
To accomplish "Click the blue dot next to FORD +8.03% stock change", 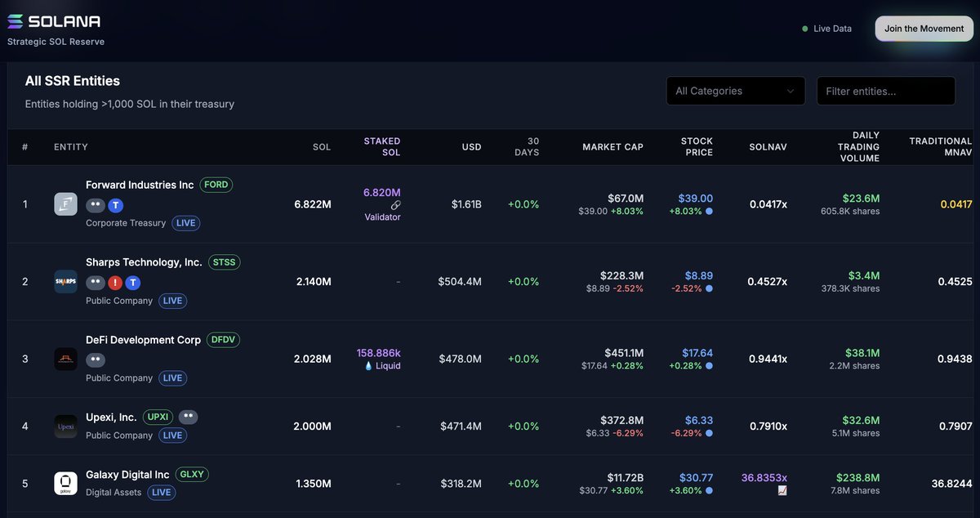I will click(x=708, y=211).
